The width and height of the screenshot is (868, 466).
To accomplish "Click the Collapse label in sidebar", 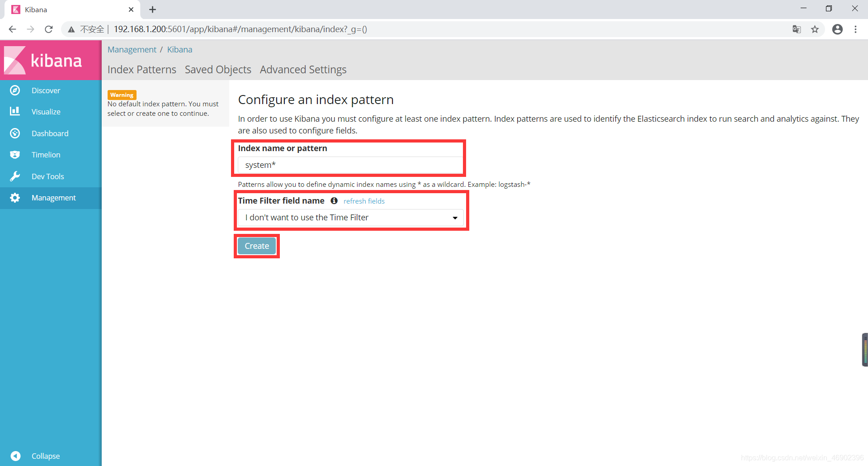I will pos(46,456).
